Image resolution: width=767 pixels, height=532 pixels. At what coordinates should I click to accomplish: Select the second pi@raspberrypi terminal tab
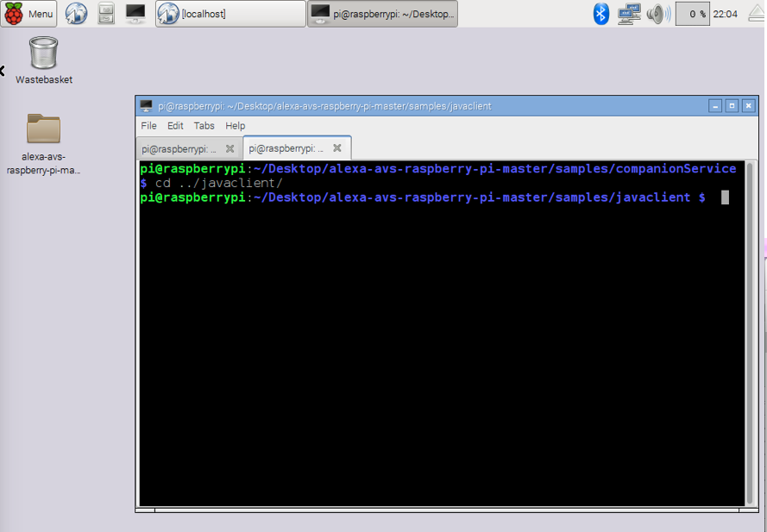coord(297,148)
